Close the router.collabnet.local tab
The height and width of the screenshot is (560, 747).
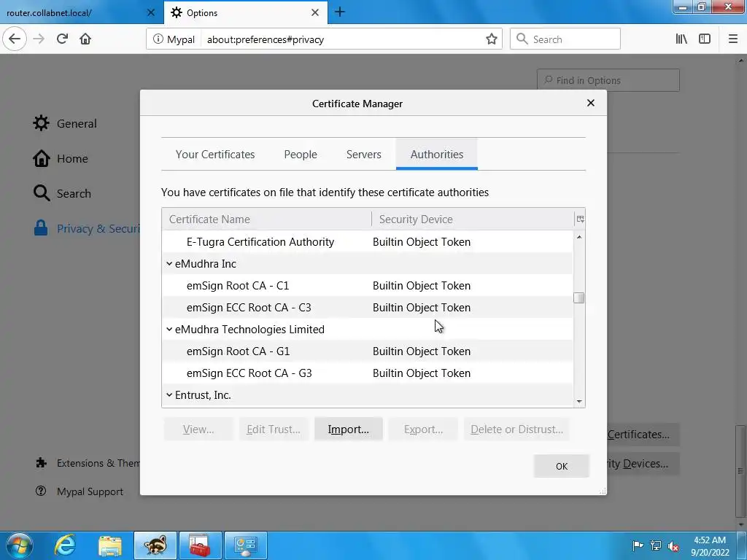pos(151,12)
